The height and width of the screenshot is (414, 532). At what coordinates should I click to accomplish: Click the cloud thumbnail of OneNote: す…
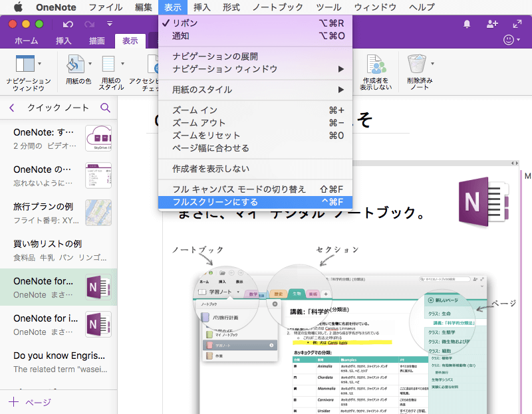point(98,138)
